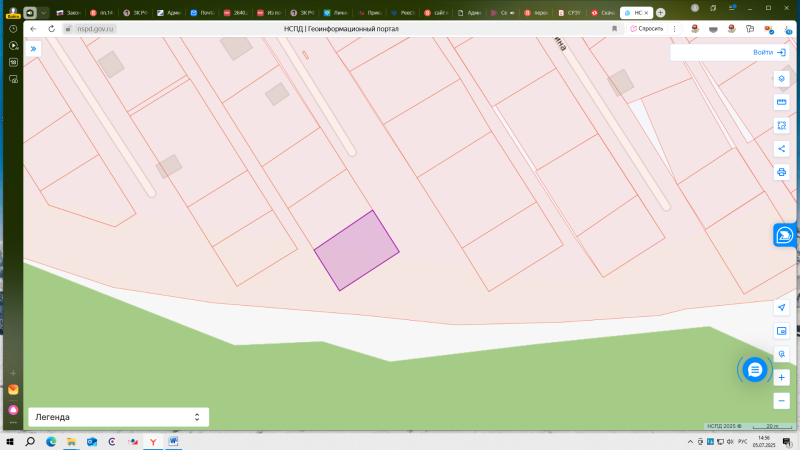Open the round chat support bubble

755,370
